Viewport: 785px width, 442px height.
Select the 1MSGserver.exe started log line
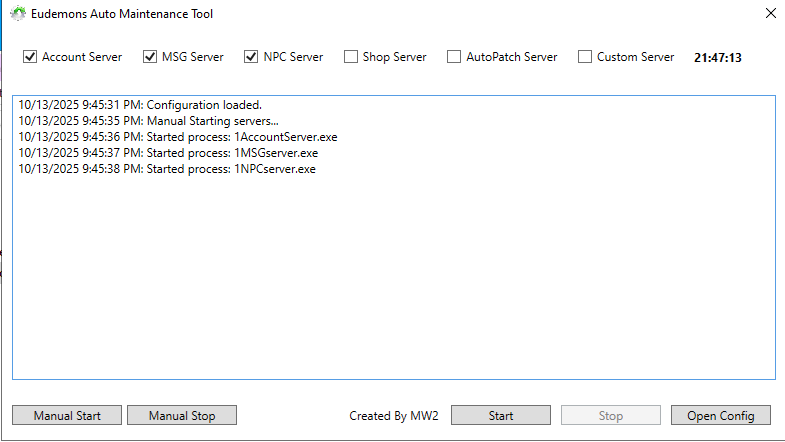(x=168, y=153)
